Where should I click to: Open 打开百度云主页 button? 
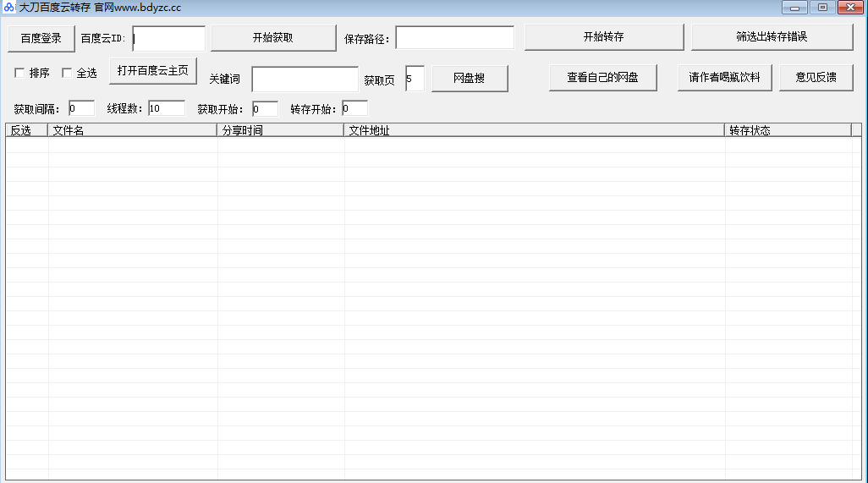153,70
